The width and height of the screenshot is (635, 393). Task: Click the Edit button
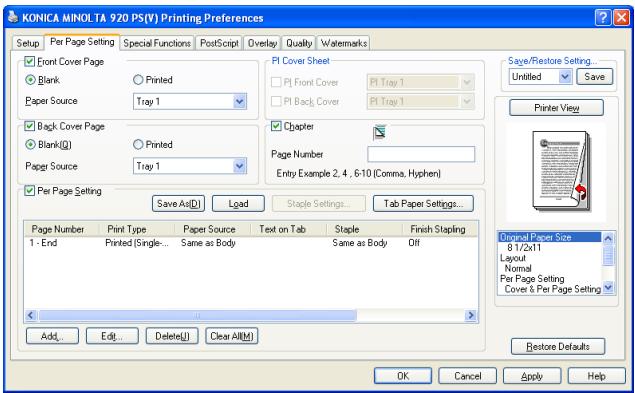[112, 336]
